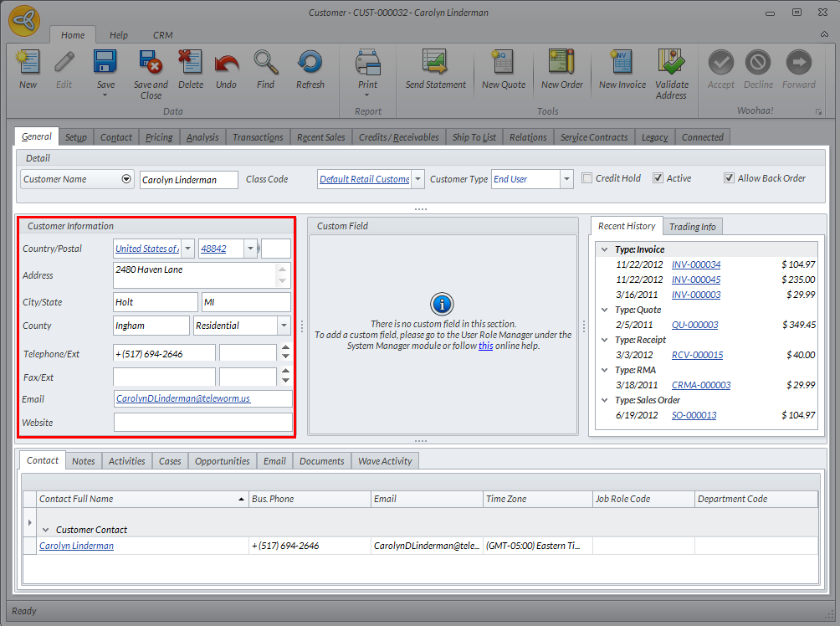Toggle Allow Back Order checkbox
The width and height of the screenshot is (840, 626).
[x=729, y=178]
